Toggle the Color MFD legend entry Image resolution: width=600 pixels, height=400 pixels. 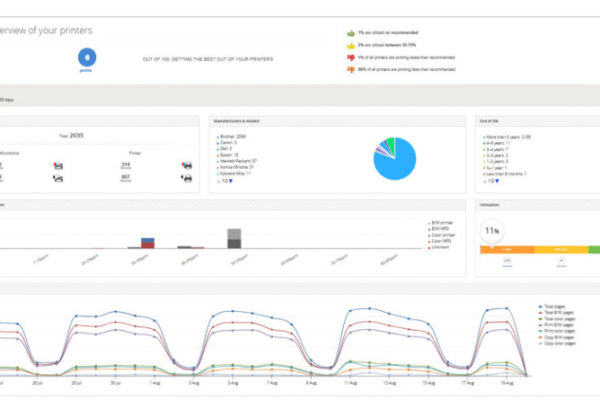point(436,239)
